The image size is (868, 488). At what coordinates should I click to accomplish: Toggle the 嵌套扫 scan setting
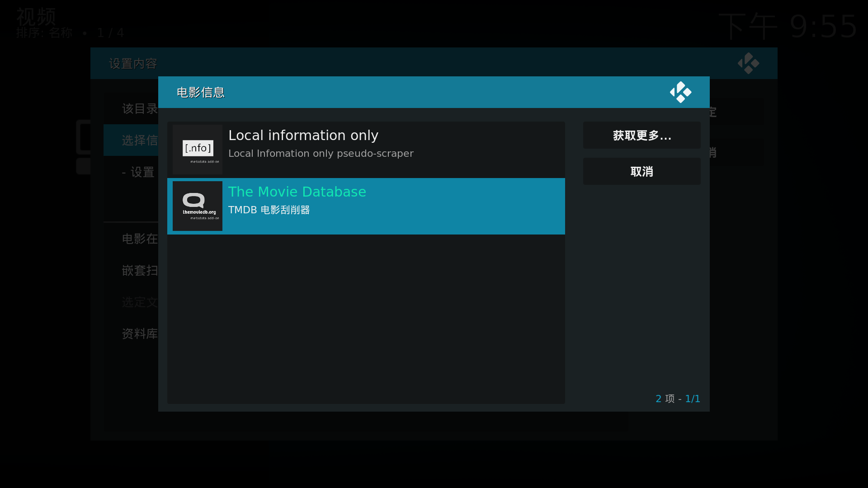140,270
